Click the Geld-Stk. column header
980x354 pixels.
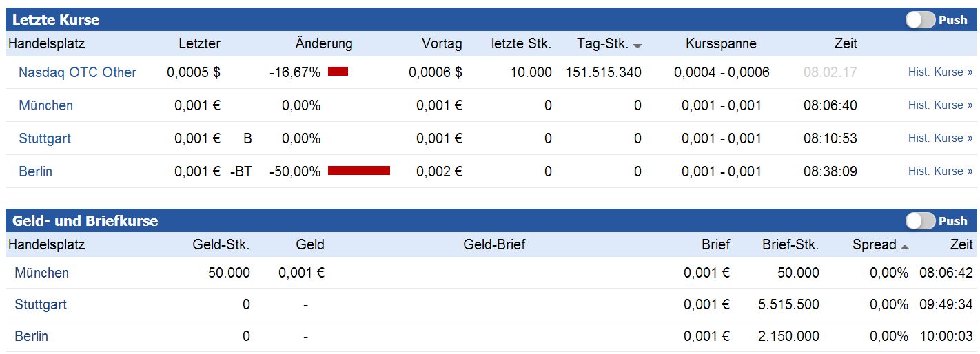[221, 244]
